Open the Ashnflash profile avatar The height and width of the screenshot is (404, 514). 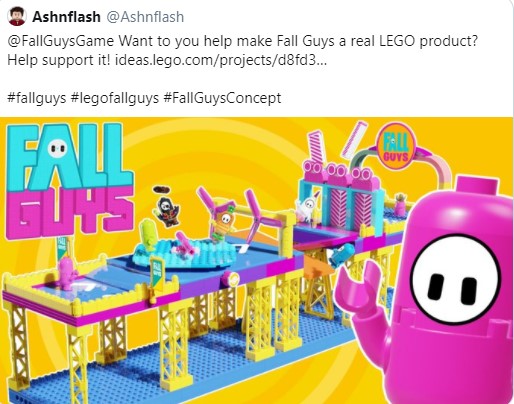click(x=17, y=16)
